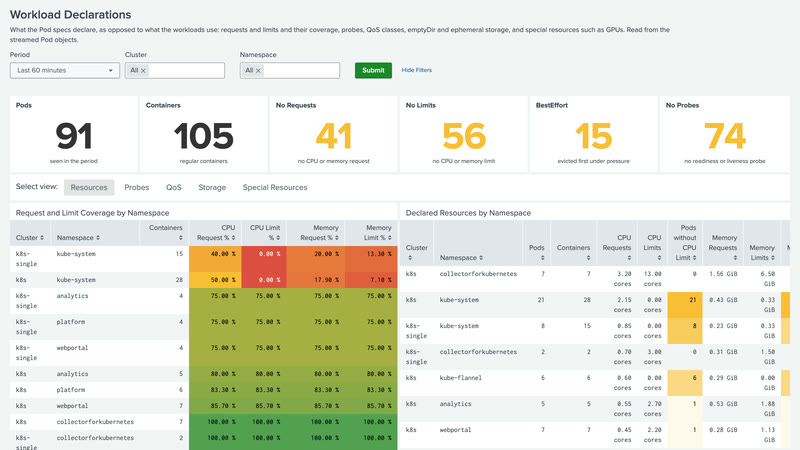This screenshot has height=450, width=800.
Task: Click the 13.30 % Memory Limit cell
Action: tap(371, 259)
